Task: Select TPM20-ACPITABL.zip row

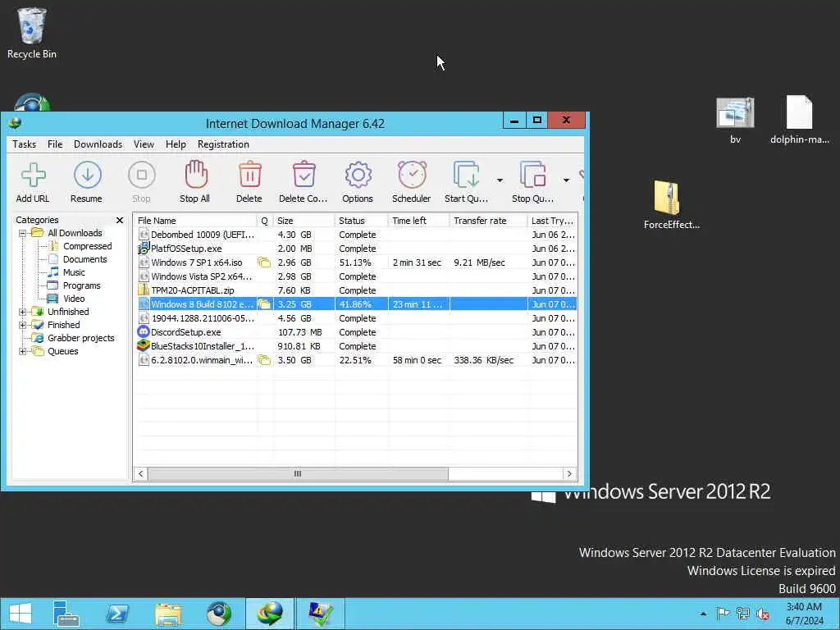Action: coord(356,290)
